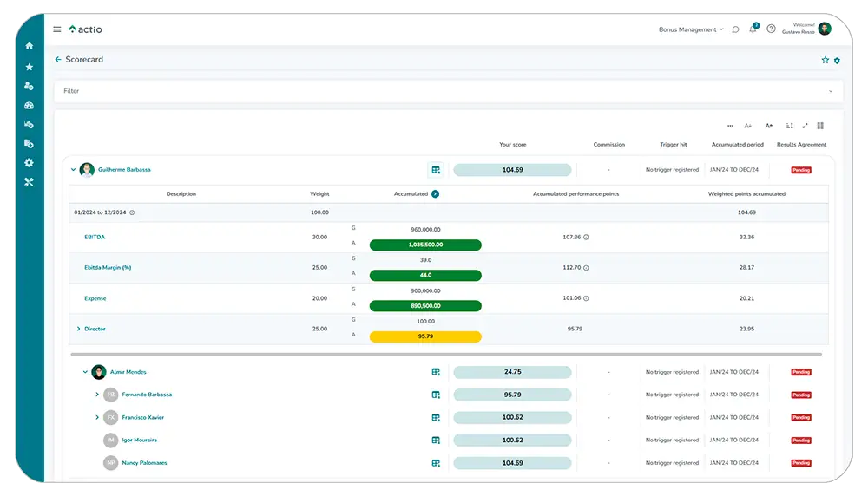Toggle the column layout view icon
The image size is (868, 496).
pyautogui.click(x=820, y=126)
